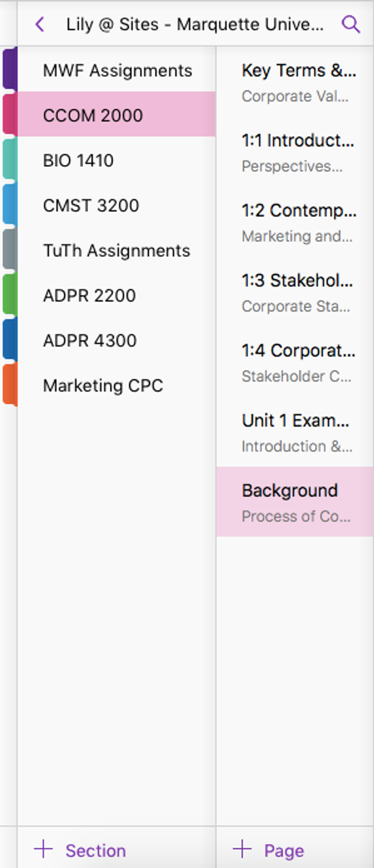Click the orange Marketing CPC color tab
Screen dimensions: 374x868
pos(10,384)
